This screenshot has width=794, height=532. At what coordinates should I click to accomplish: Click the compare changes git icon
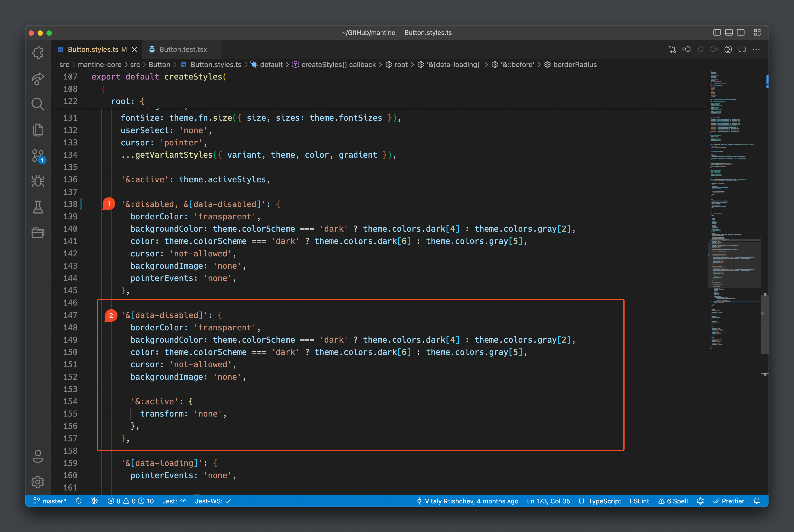coord(672,50)
